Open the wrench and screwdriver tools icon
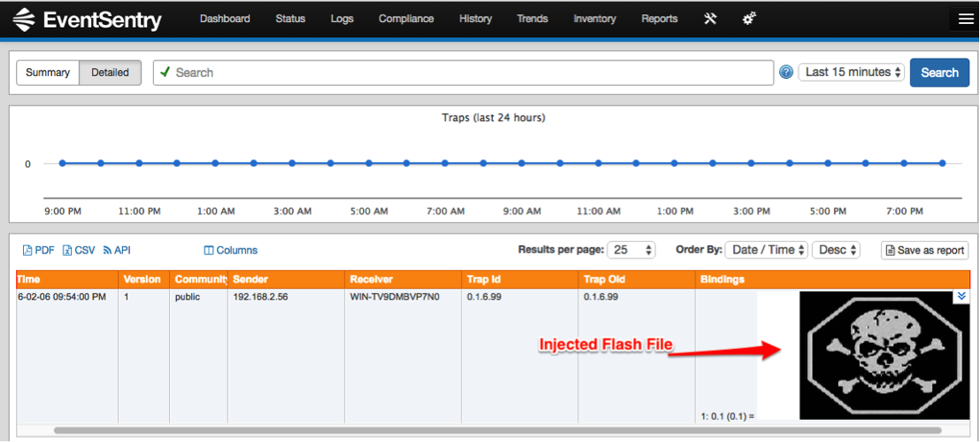This screenshot has height=442, width=980. click(710, 19)
